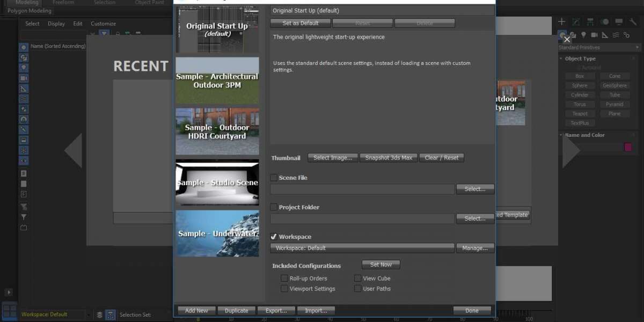The height and width of the screenshot is (322, 644).
Task: Click the magenta object color swatch
Action: [627, 147]
